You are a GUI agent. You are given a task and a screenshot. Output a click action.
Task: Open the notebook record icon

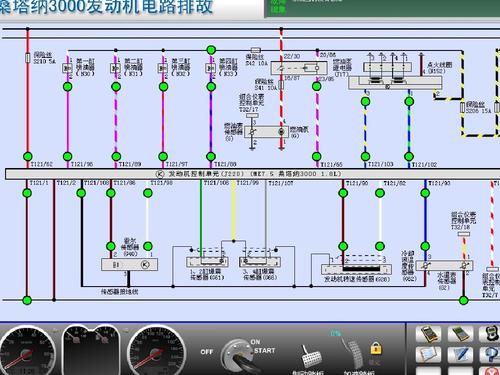pyautogui.click(x=428, y=355)
